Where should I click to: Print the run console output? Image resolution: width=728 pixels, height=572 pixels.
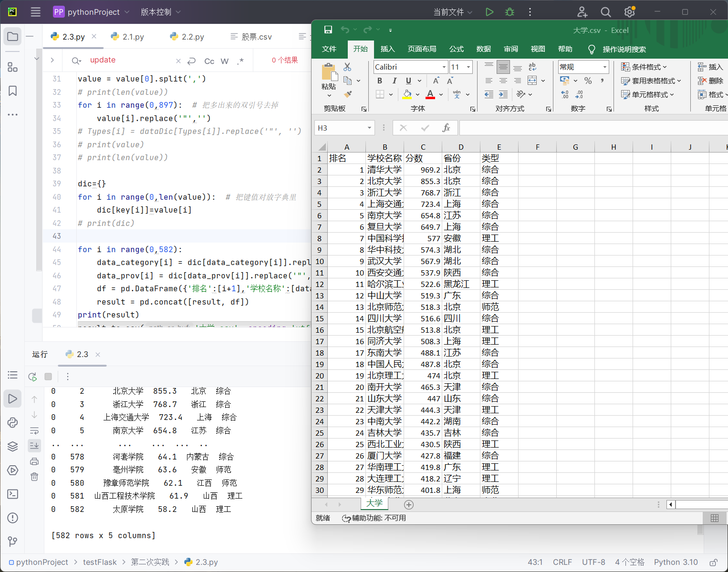[34, 461]
